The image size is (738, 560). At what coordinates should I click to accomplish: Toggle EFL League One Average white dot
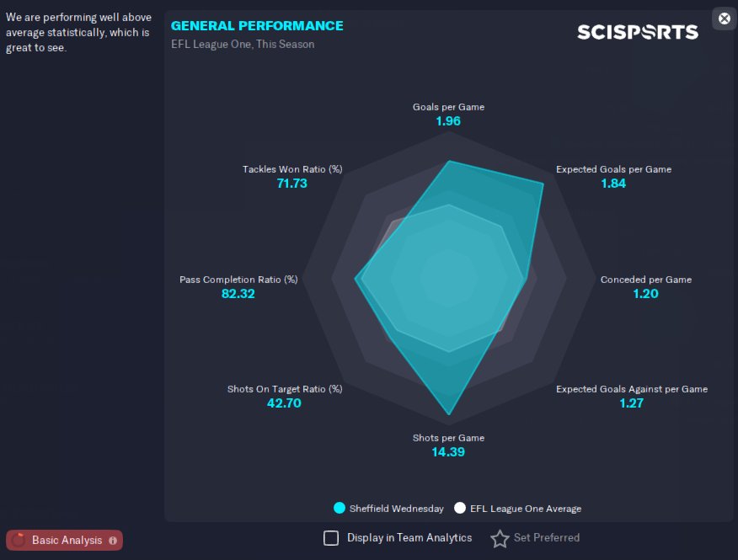click(460, 509)
